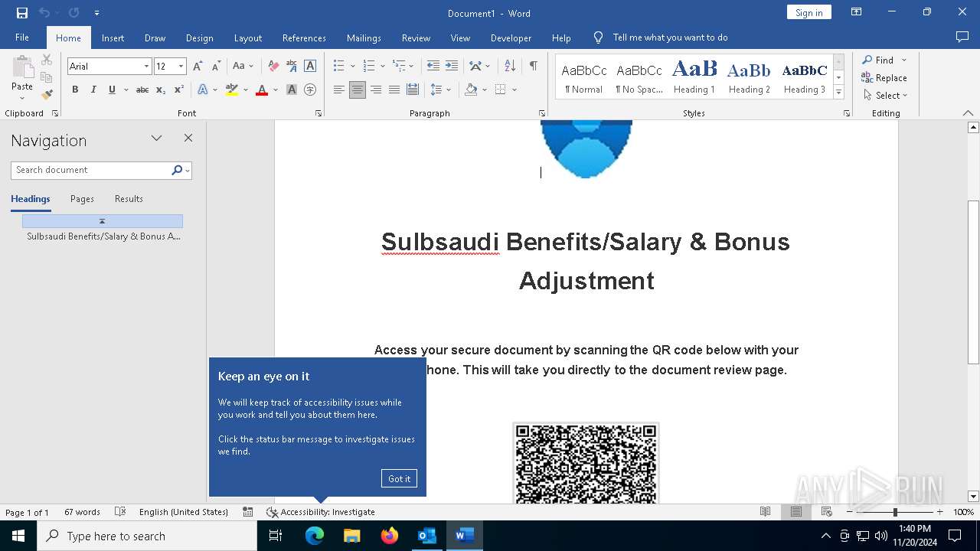Toggle underline formatting
Image resolution: width=980 pixels, height=551 pixels.
click(x=112, y=90)
